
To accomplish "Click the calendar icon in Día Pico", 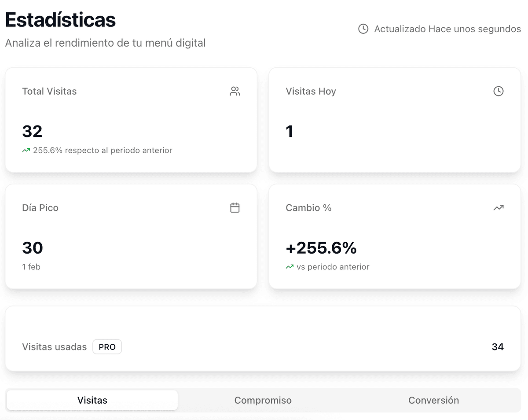I will click(x=235, y=208).
